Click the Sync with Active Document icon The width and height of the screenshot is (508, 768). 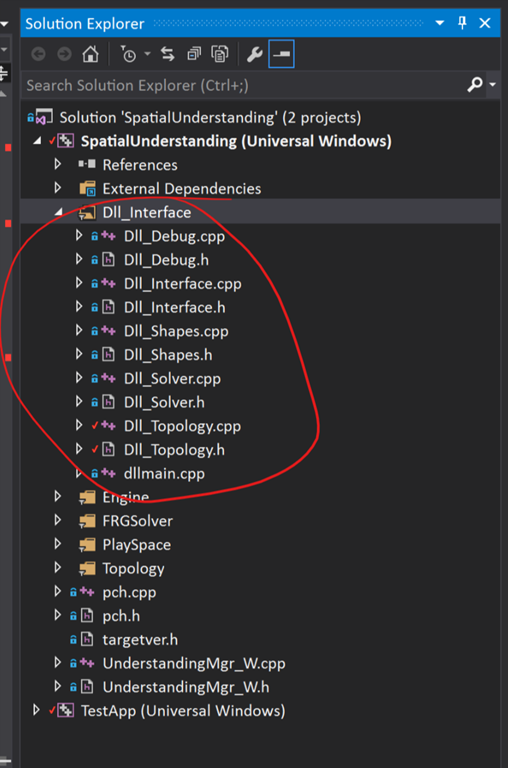[168, 54]
